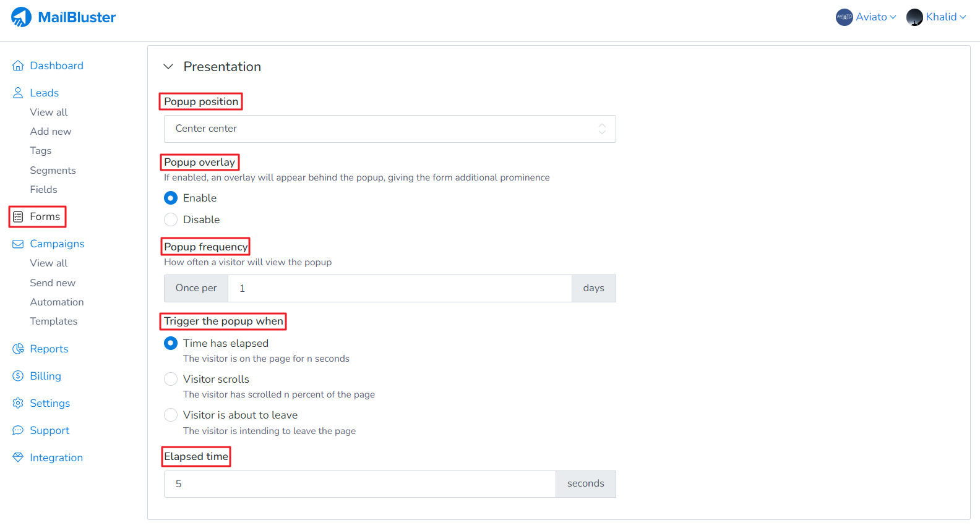Select the Dashboard home icon

pyautogui.click(x=18, y=66)
